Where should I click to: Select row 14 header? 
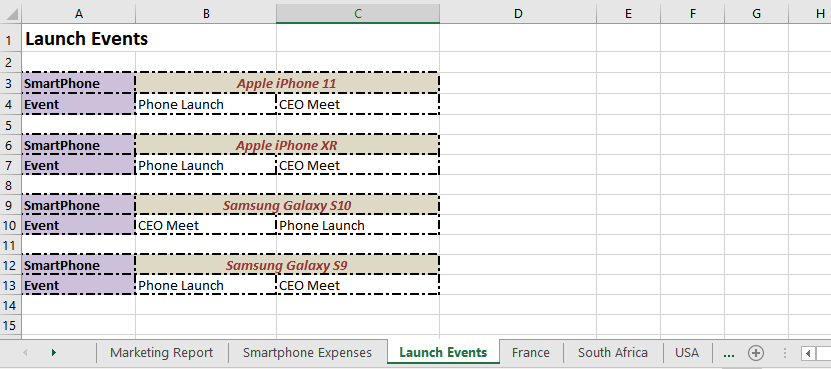pyautogui.click(x=11, y=305)
